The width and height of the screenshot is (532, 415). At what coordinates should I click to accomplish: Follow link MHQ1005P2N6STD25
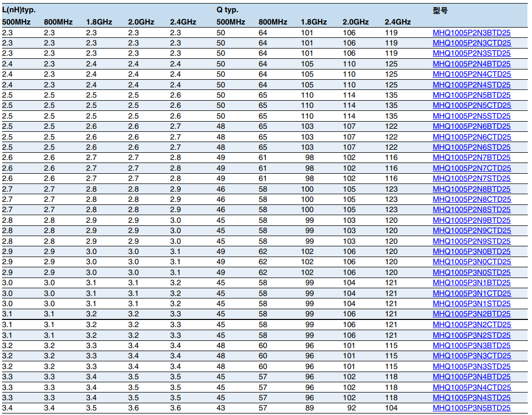472,148
